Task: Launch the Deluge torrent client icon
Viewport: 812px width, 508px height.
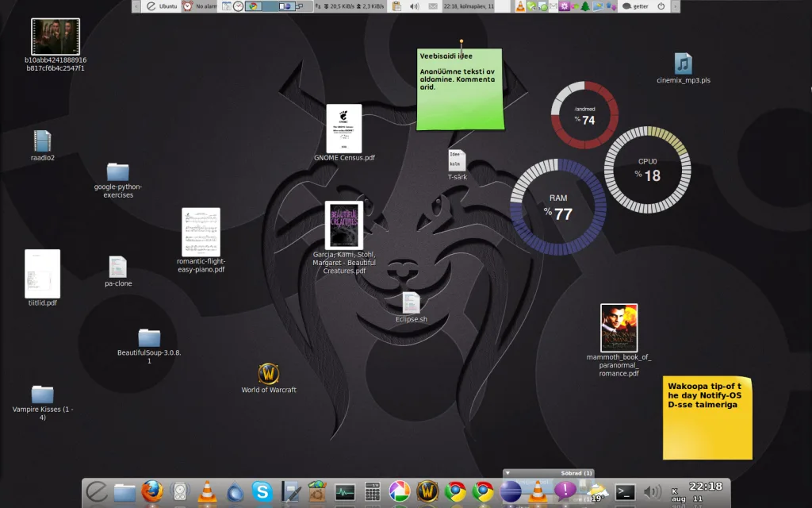Action: [x=235, y=492]
